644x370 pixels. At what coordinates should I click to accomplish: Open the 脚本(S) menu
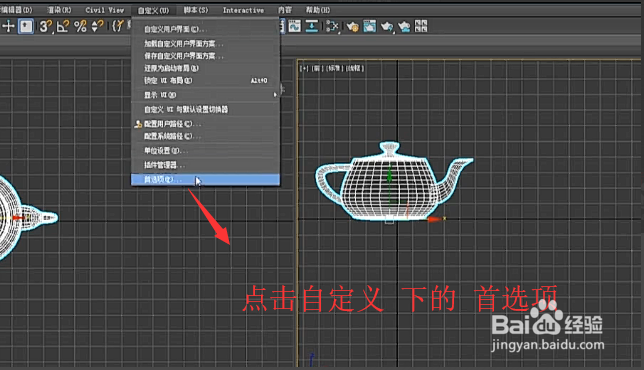coord(196,10)
